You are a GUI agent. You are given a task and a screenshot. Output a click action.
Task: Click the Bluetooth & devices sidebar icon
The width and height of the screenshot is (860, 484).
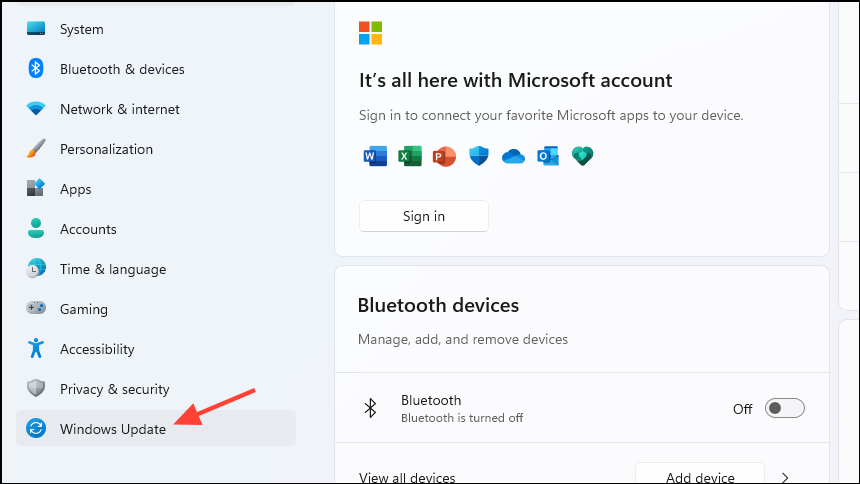[36, 69]
